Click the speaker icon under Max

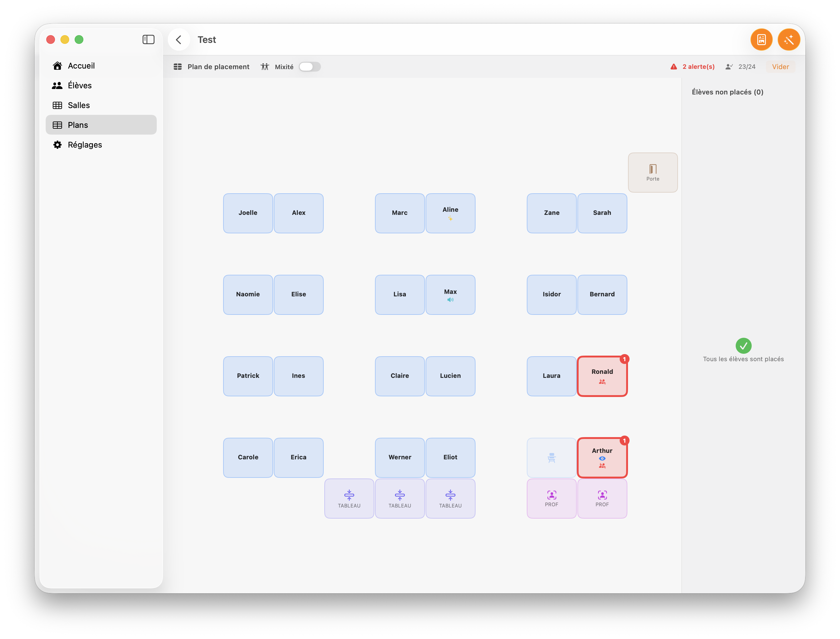tap(450, 300)
